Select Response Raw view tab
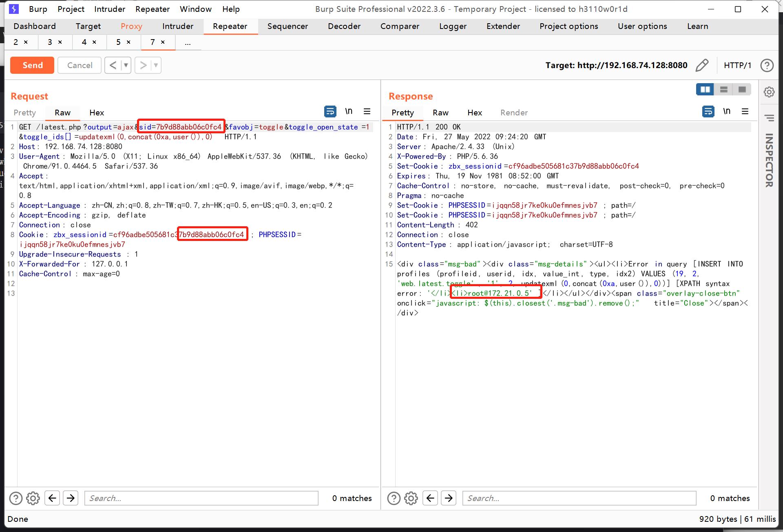This screenshot has width=783, height=532. (x=440, y=113)
